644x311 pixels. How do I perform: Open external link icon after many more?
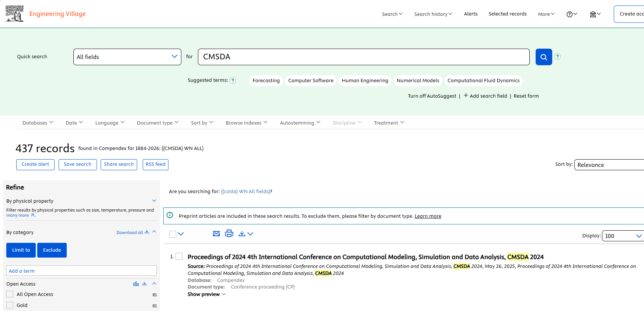pos(32,215)
